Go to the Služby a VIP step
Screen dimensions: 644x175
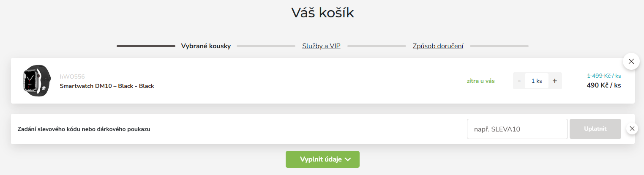pyautogui.click(x=321, y=46)
